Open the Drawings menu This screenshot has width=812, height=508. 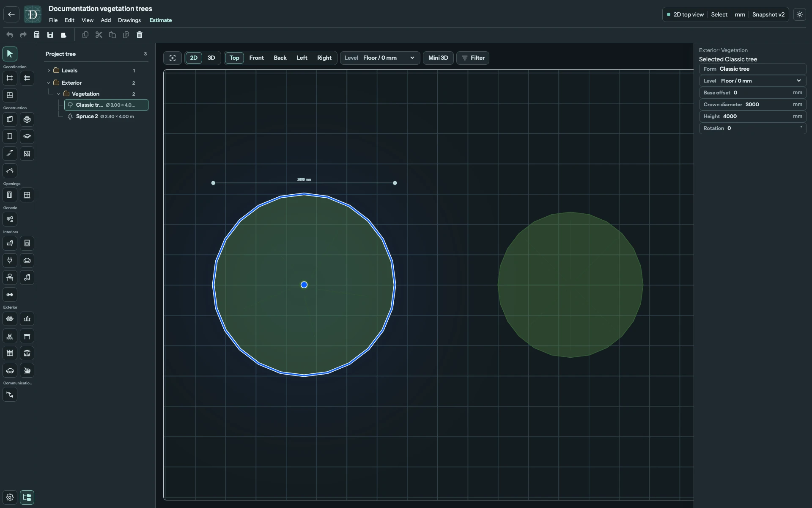[129, 20]
